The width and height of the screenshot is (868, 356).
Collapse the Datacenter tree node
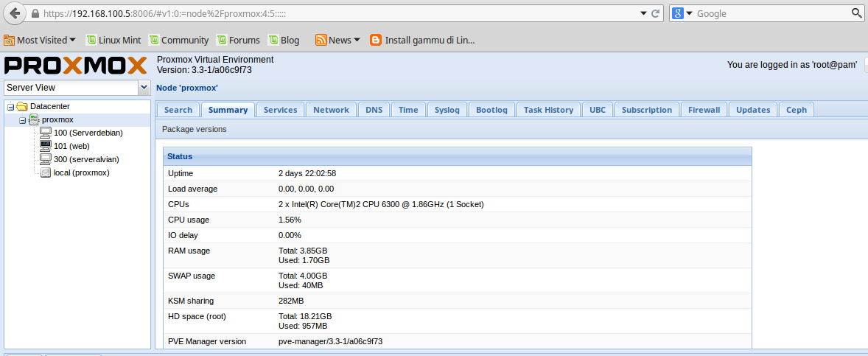point(10,106)
